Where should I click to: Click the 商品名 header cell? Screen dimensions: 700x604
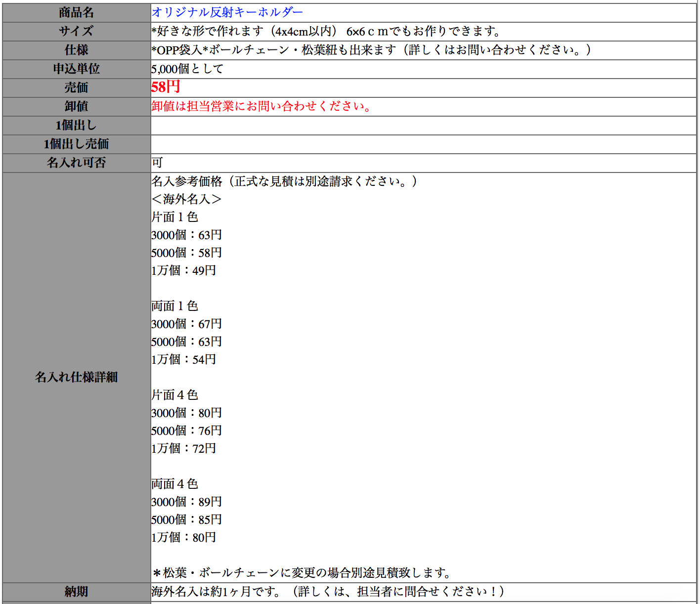click(77, 12)
